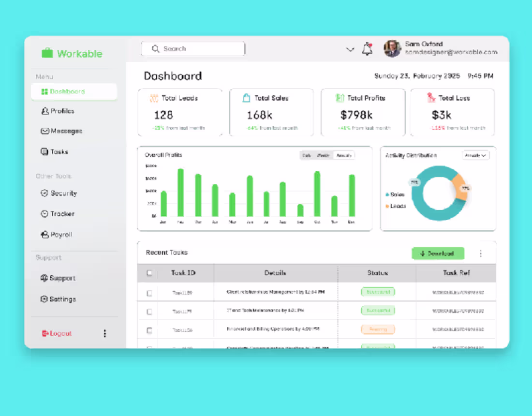This screenshot has width=532, height=416.
Task: Open the Payroll tool
Action: tap(44, 235)
